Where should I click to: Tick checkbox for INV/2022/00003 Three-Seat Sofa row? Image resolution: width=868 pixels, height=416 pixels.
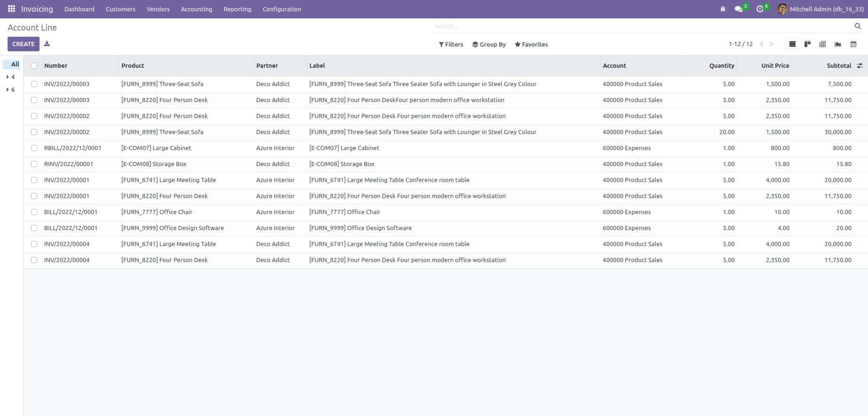(x=34, y=84)
